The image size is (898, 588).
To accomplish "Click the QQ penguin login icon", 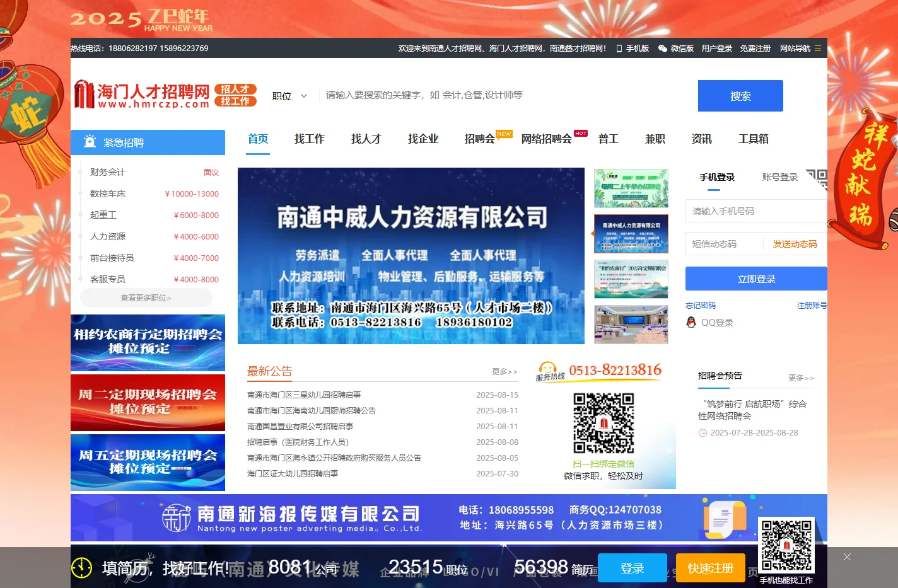I will click(x=691, y=322).
